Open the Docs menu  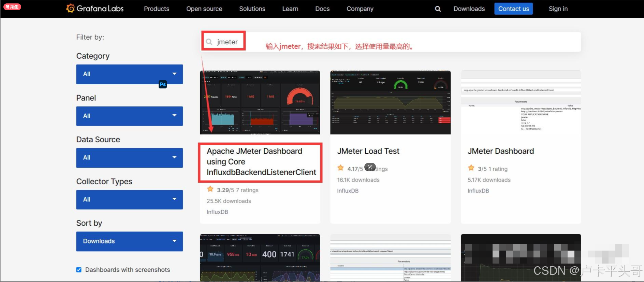(322, 9)
